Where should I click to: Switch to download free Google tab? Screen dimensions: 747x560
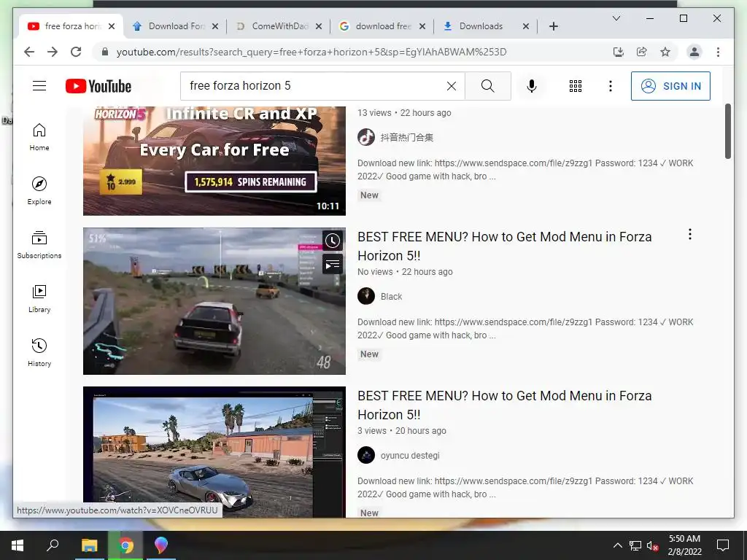point(382,26)
